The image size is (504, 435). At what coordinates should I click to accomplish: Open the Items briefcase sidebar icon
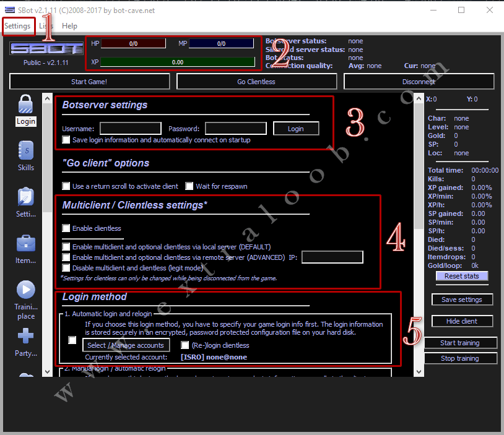(26, 243)
